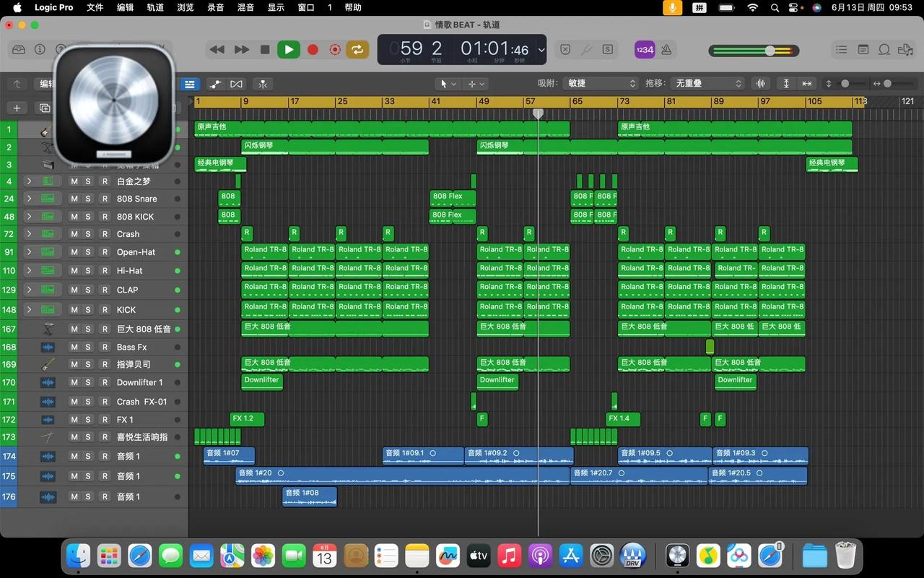
Task: Click the add track plus button
Action: tap(17, 108)
